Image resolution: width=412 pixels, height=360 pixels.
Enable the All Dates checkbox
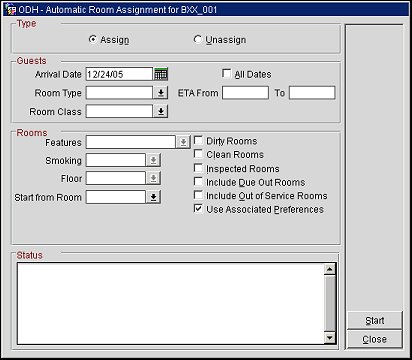(x=226, y=73)
